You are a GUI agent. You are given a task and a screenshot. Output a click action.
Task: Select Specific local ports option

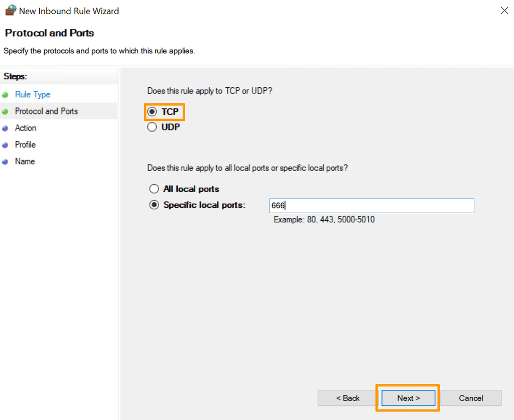coord(154,205)
